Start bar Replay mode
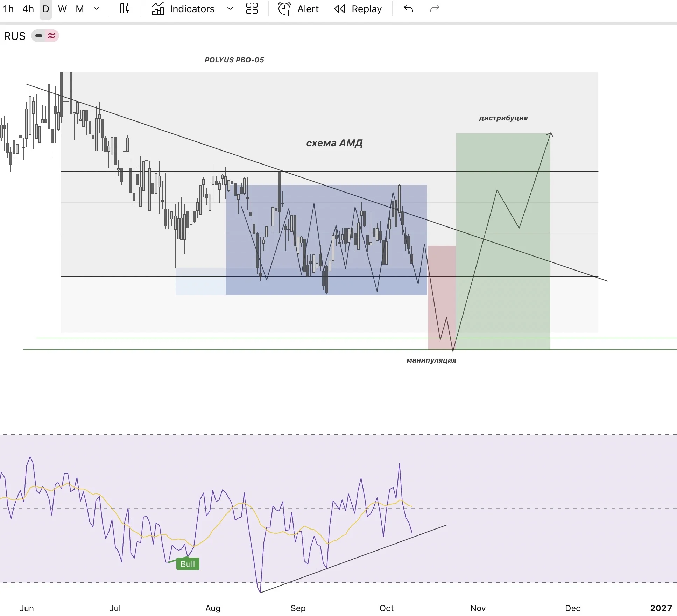677x616 pixels. tap(358, 9)
